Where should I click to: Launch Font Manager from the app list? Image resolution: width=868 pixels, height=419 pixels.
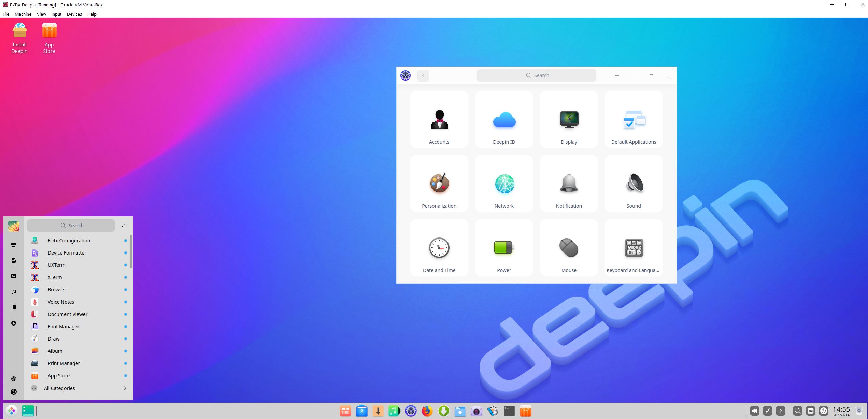(x=79, y=327)
